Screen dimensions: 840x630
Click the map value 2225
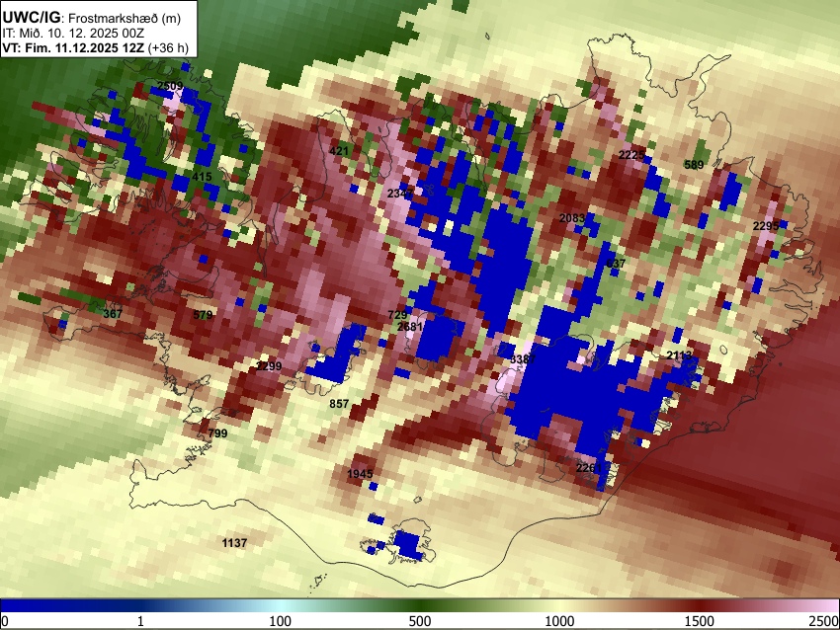pyautogui.click(x=631, y=155)
